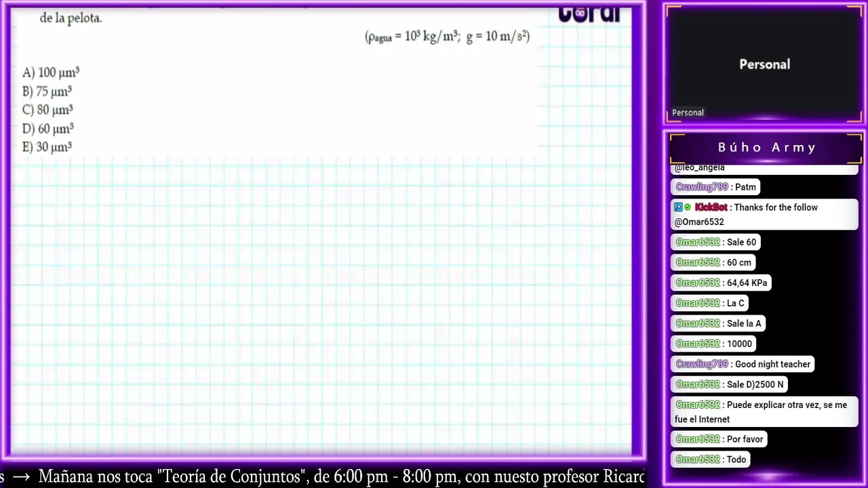Viewport: 868px width, 488px height.
Task: Click the chat message "Todo"
Action: (x=736, y=460)
